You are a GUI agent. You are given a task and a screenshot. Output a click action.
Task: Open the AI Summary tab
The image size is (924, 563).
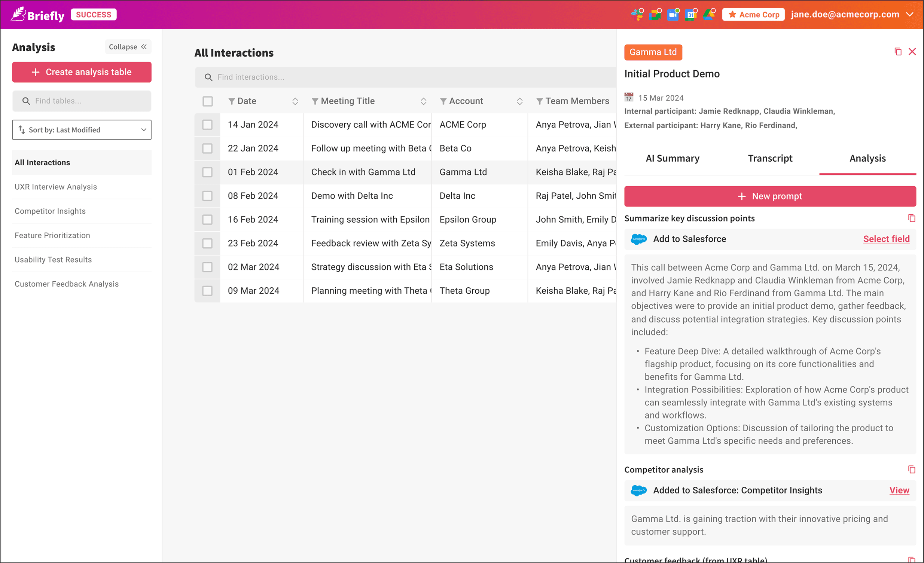pyautogui.click(x=673, y=159)
